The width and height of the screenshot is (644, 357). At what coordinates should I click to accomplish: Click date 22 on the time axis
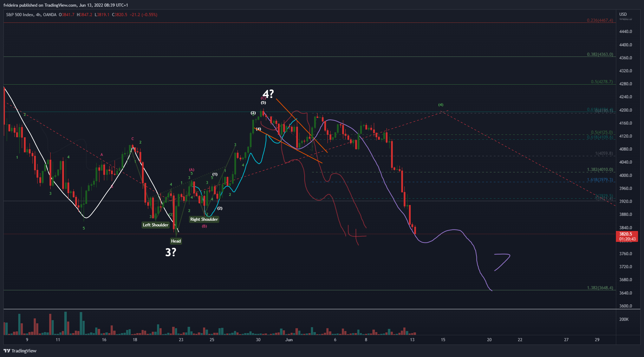pos(520,340)
